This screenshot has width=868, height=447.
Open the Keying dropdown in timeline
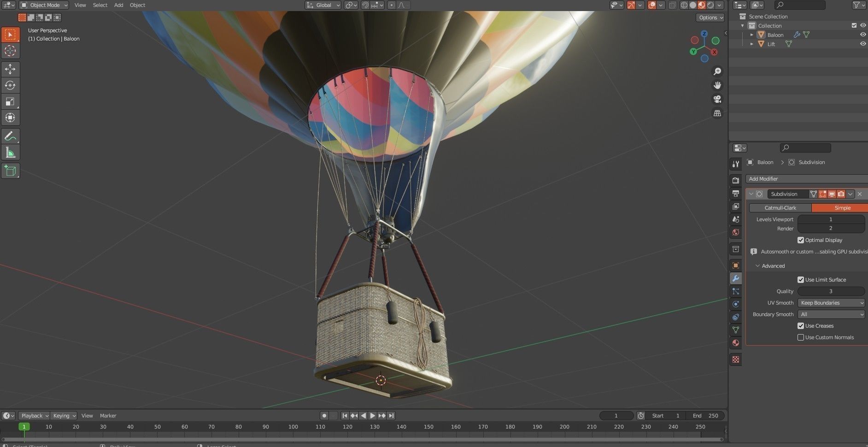tap(64, 416)
